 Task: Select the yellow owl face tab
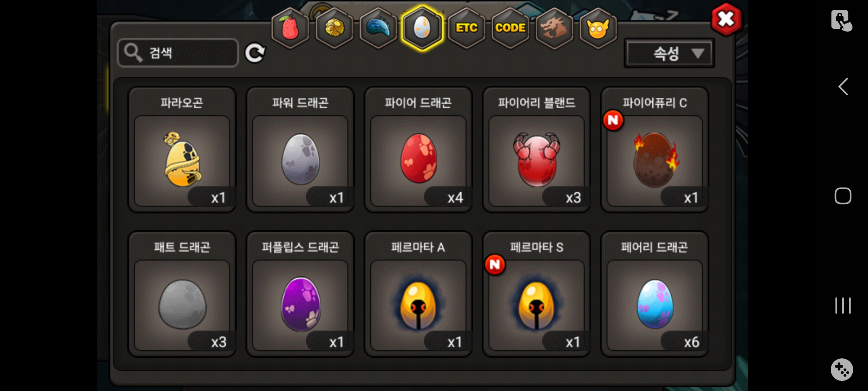tap(598, 28)
